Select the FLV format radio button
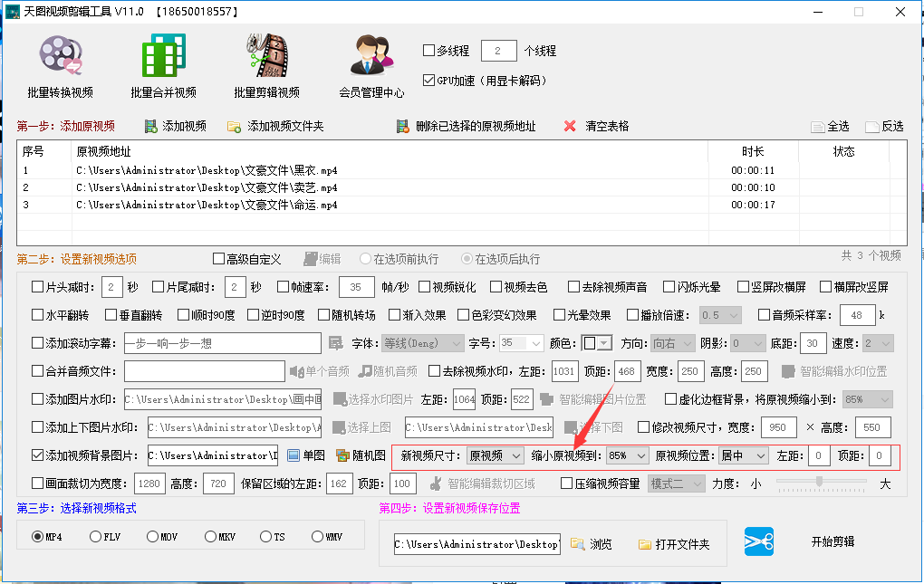The image size is (924, 584). 95,536
